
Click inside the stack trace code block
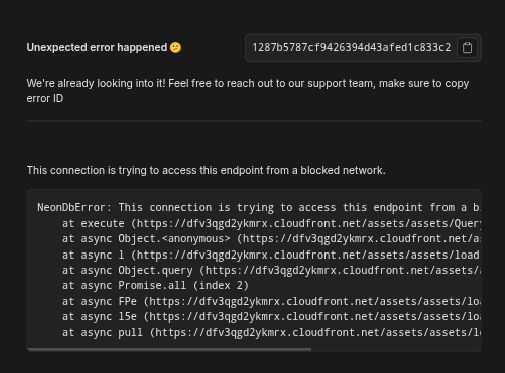pos(254,270)
